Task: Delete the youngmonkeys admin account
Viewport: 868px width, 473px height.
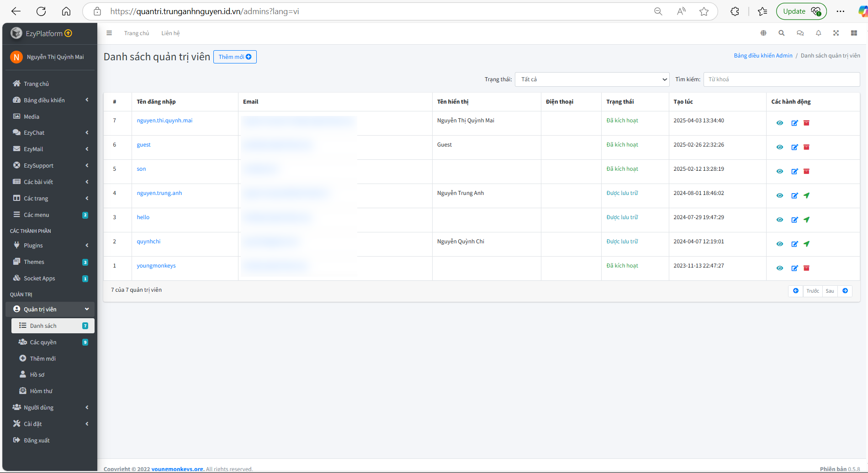Action: tap(807, 268)
